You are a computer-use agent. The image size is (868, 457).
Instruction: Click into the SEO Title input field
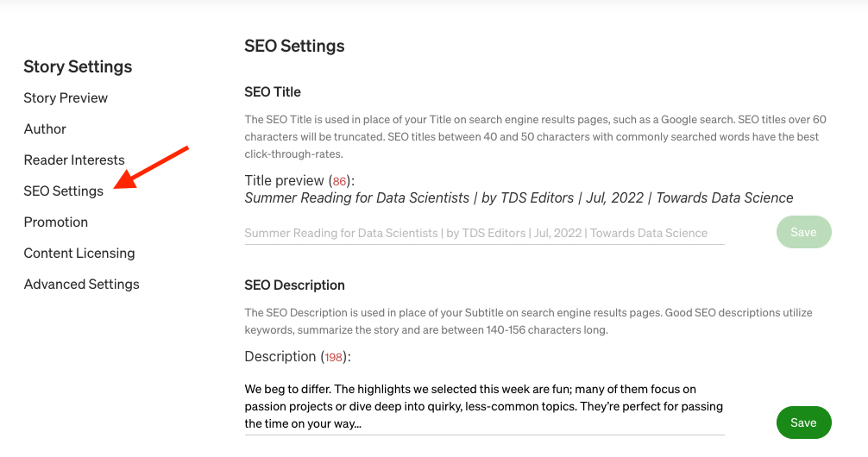(484, 233)
